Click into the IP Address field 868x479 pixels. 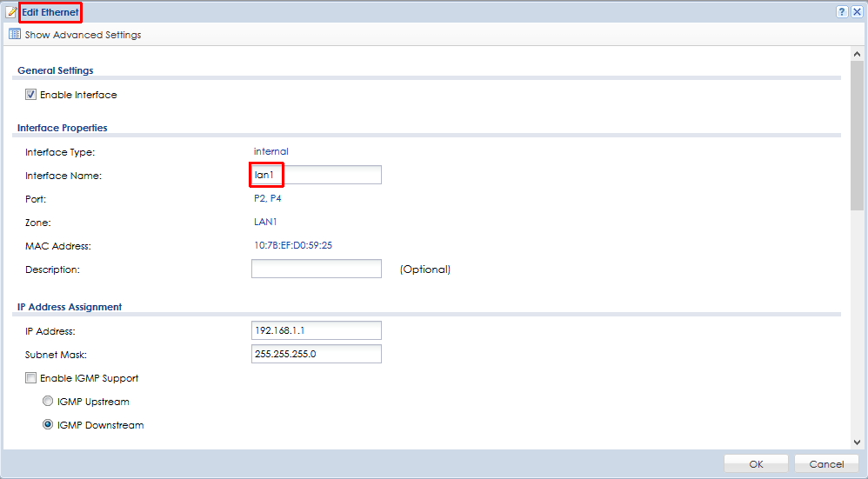point(316,330)
